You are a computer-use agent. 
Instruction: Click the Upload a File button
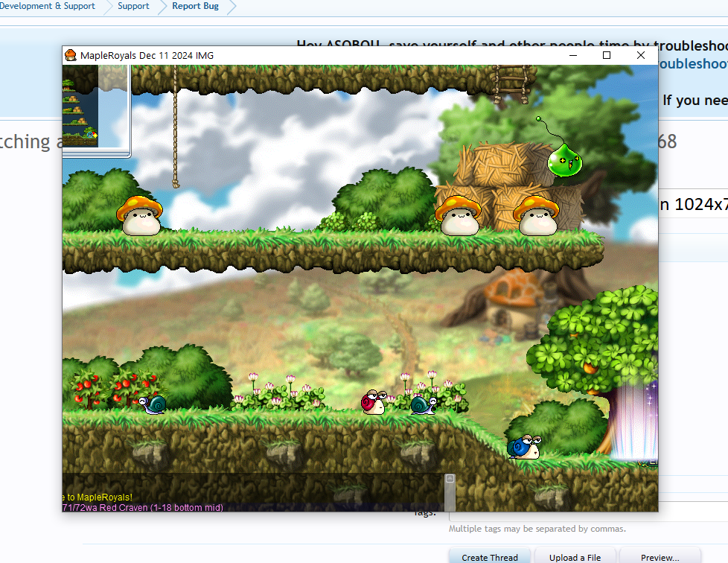(x=575, y=556)
